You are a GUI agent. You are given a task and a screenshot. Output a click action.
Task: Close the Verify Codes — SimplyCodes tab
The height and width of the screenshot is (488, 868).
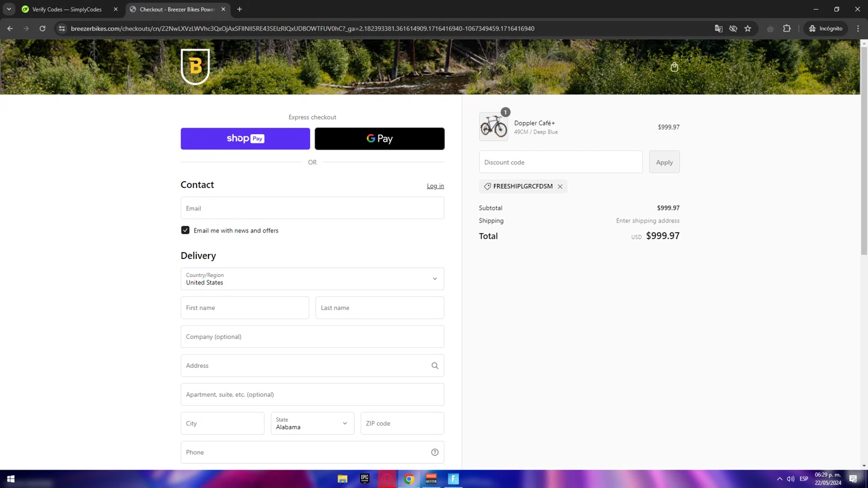116,9
